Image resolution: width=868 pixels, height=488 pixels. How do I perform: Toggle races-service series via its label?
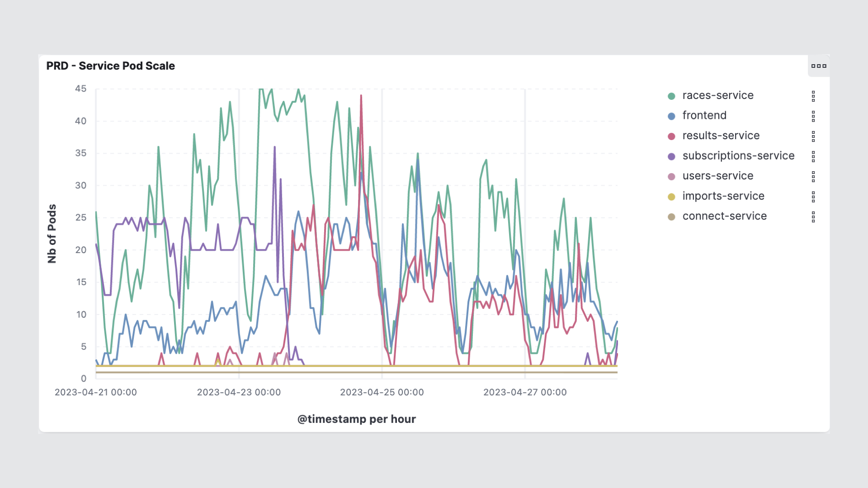[x=718, y=95]
